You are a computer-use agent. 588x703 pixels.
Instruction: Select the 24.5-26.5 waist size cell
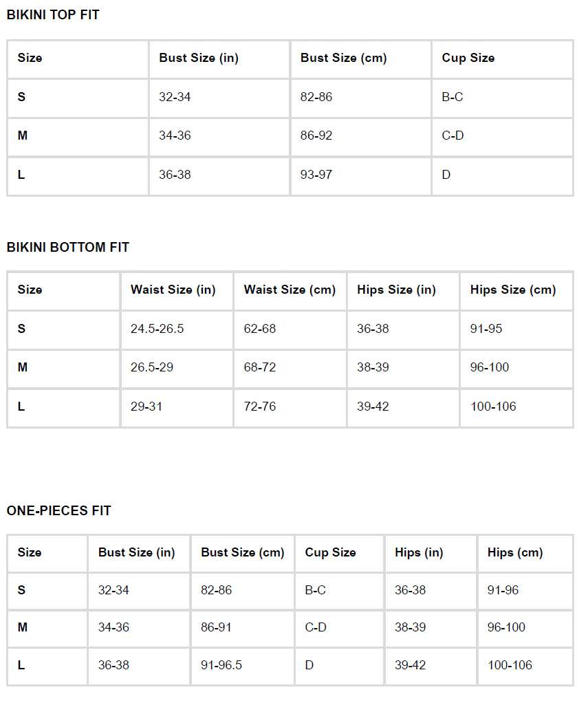pos(157,329)
